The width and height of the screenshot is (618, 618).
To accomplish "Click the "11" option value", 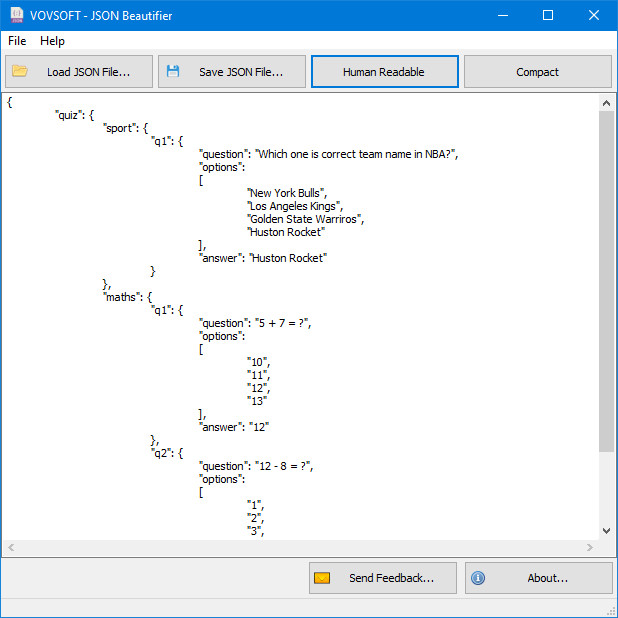I will [259, 375].
